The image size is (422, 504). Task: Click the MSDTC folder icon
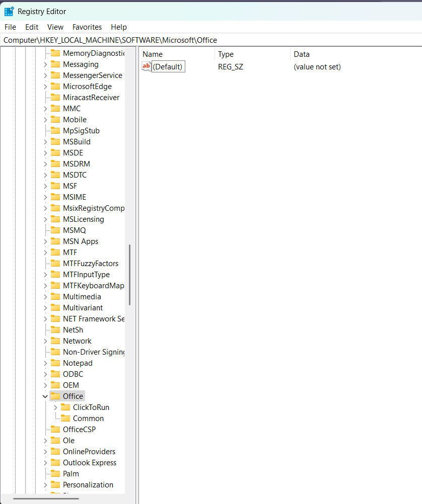click(55, 175)
